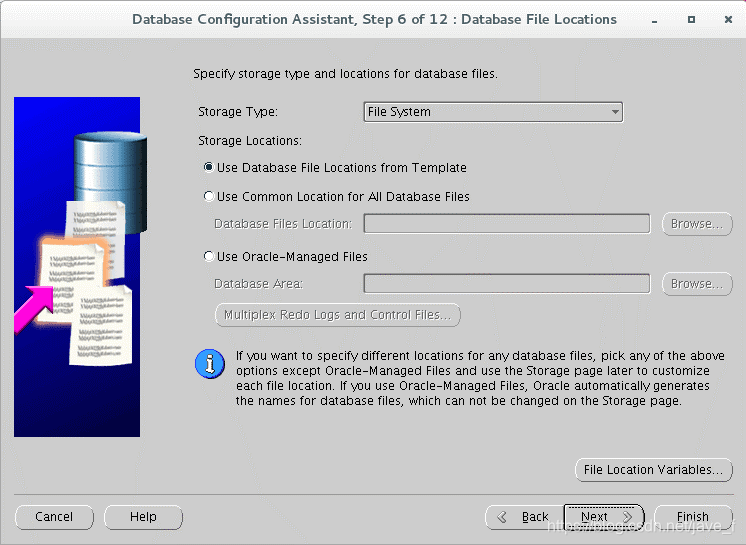Viewport: 746px width, 545px height.
Task: Click the Storage Type label
Action: pyautogui.click(x=238, y=112)
